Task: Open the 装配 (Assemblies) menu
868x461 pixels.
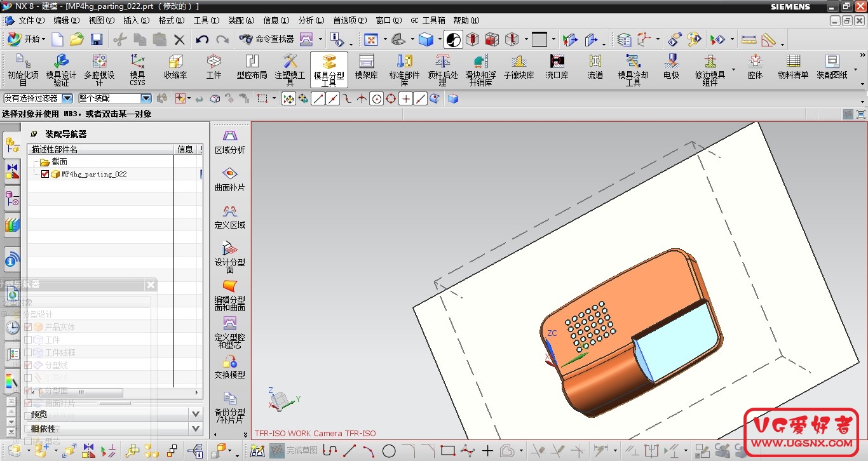Action: pos(241,20)
